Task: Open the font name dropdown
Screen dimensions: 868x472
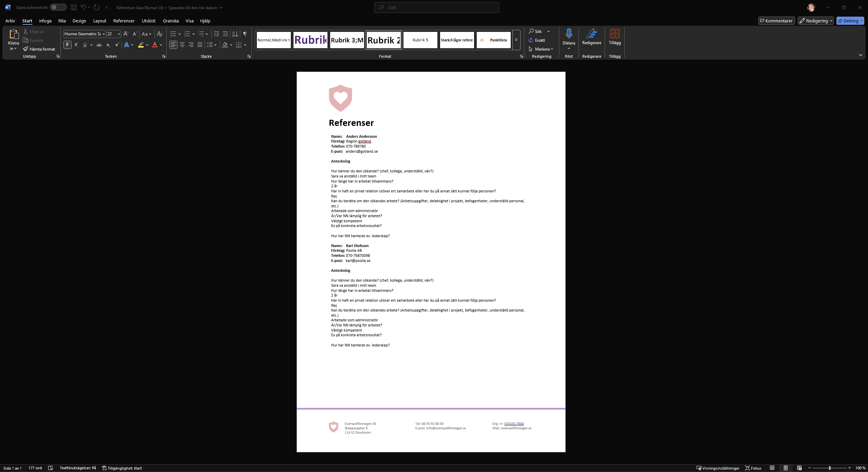Action: (x=103, y=34)
